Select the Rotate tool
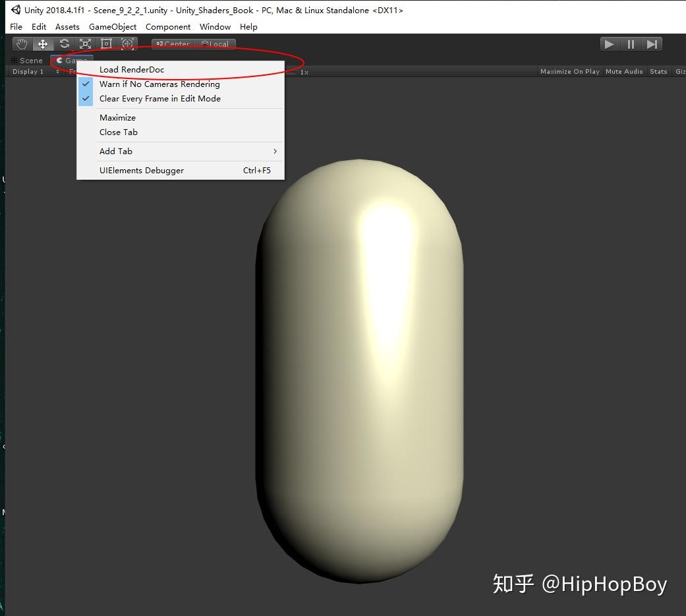Image resolution: width=686 pixels, height=616 pixels. 65,44
